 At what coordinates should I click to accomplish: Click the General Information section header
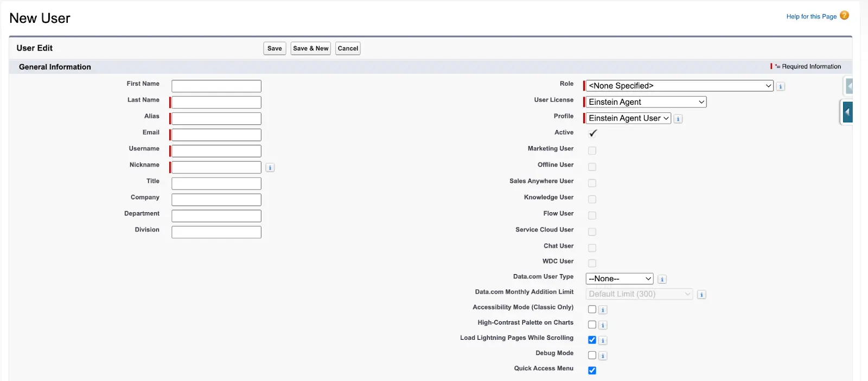tap(55, 67)
